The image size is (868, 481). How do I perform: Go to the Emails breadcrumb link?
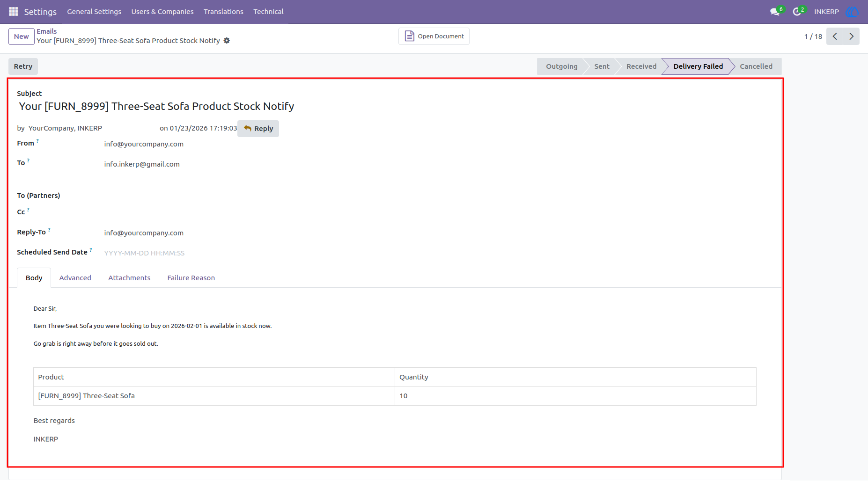coord(47,31)
